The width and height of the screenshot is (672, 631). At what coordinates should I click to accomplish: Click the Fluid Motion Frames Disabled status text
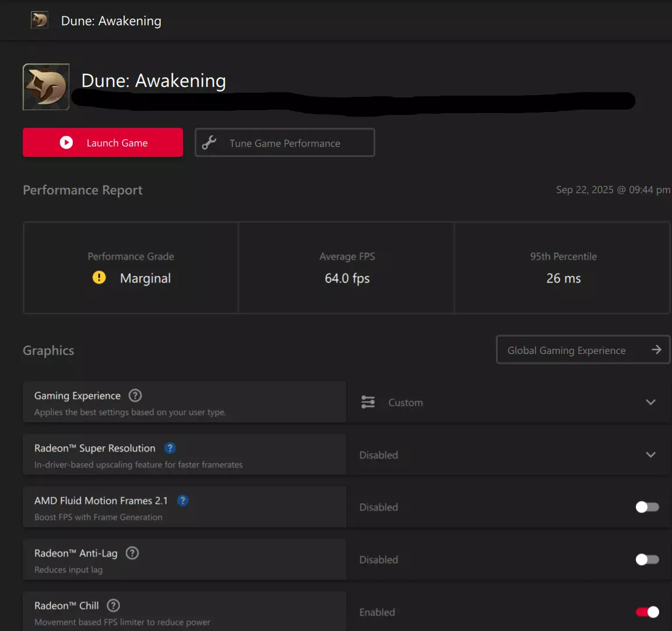pos(378,507)
